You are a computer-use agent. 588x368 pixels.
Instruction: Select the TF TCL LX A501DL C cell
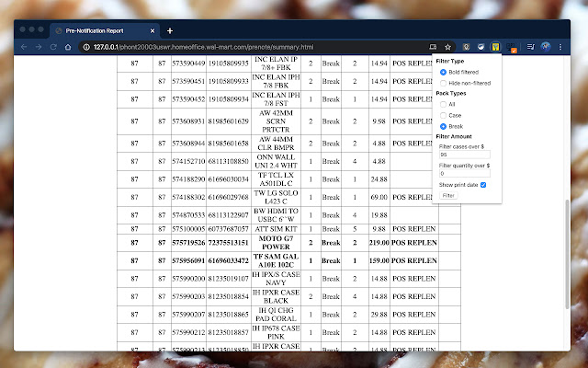(x=276, y=179)
